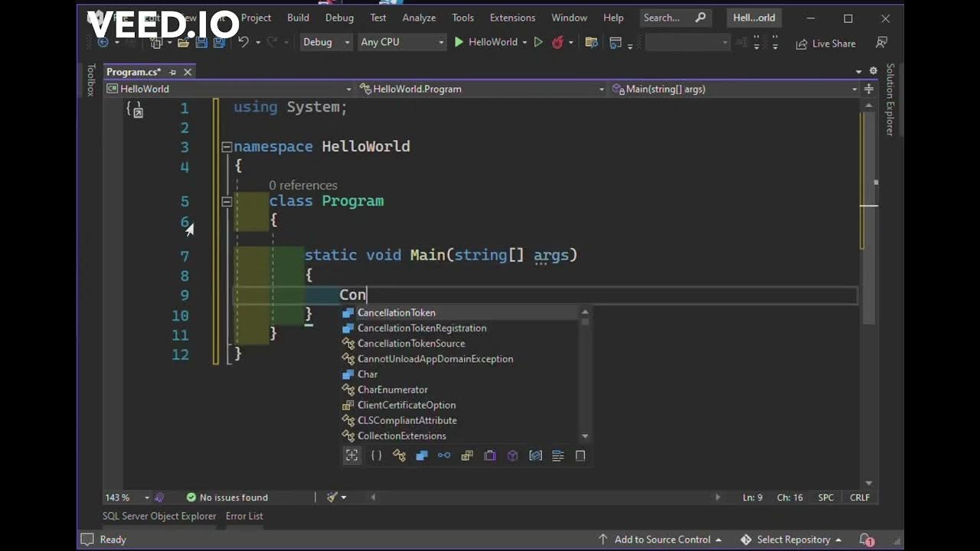This screenshot has height=551, width=980.
Task: Click Select Repository in status bar
Action: coord(791,540)
